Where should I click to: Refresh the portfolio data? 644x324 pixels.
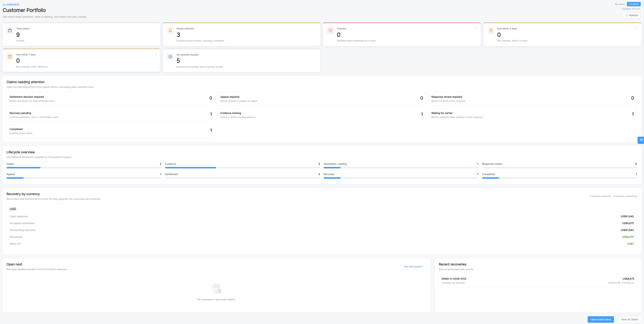point(632,15)
